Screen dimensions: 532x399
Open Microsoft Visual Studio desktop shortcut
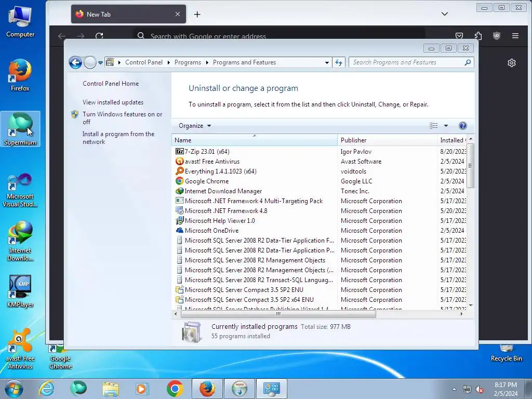[x=20, y=190]
